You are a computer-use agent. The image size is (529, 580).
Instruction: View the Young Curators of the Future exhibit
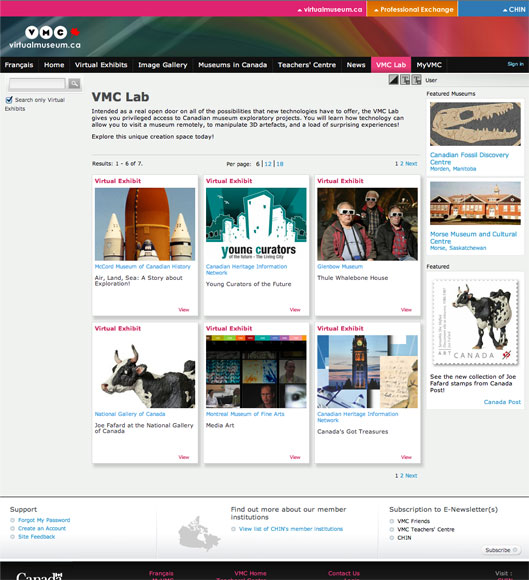[x=295, y=310]
